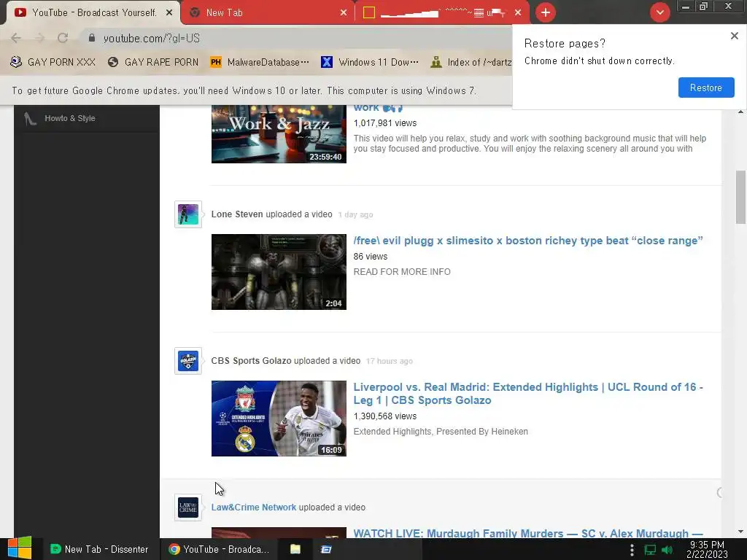Click the page vertical scrollbar thumb

740,197
